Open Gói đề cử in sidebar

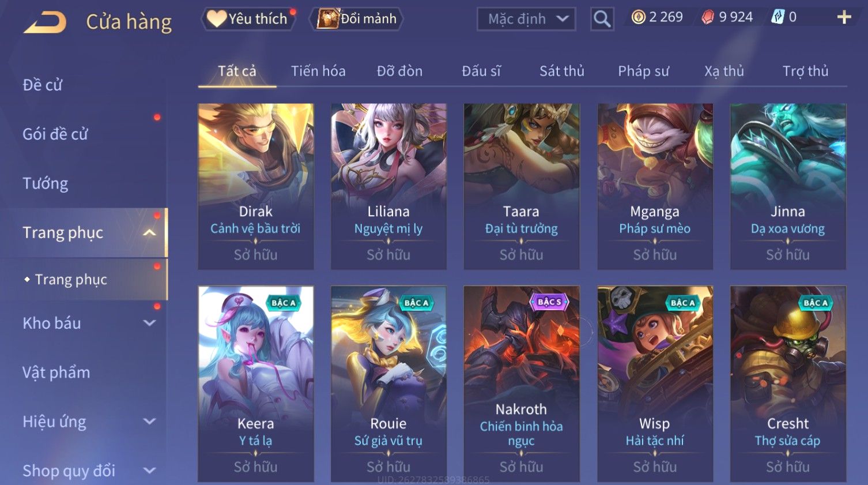pos(55,134)
